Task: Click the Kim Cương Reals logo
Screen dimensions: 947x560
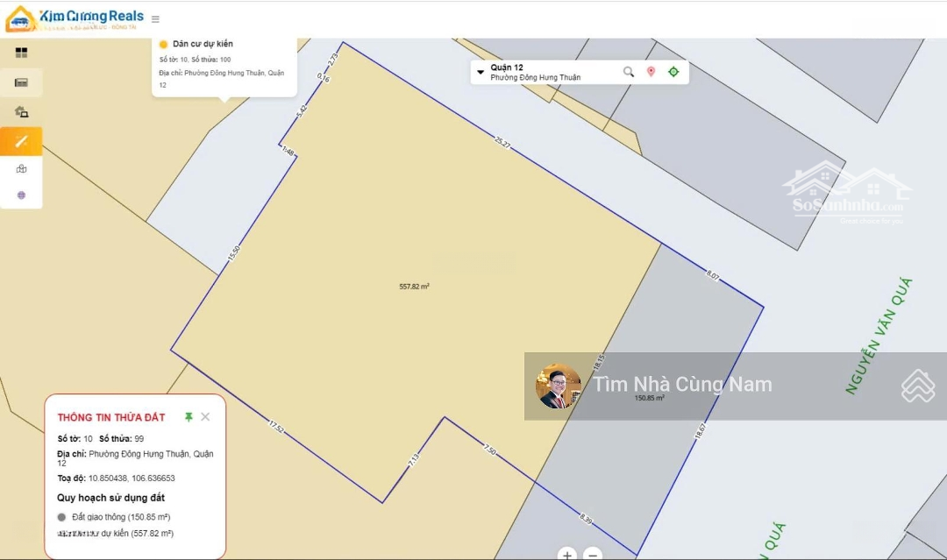Action: (75, 18)
